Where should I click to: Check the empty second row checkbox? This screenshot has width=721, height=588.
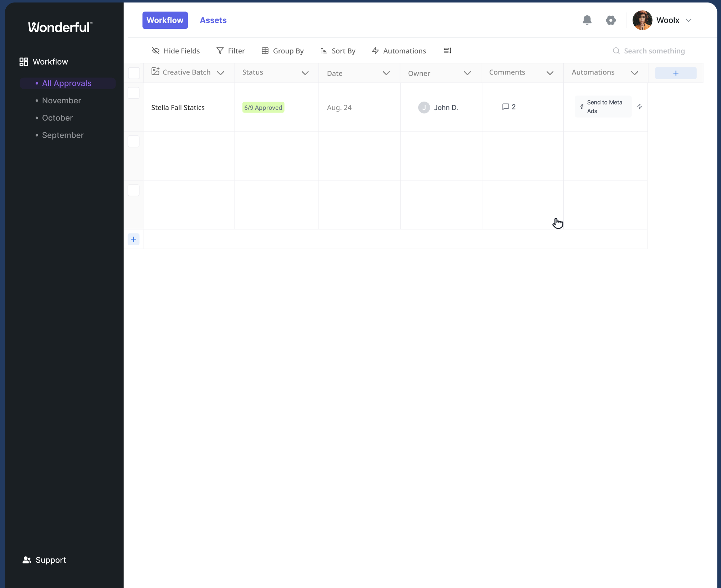133,141
